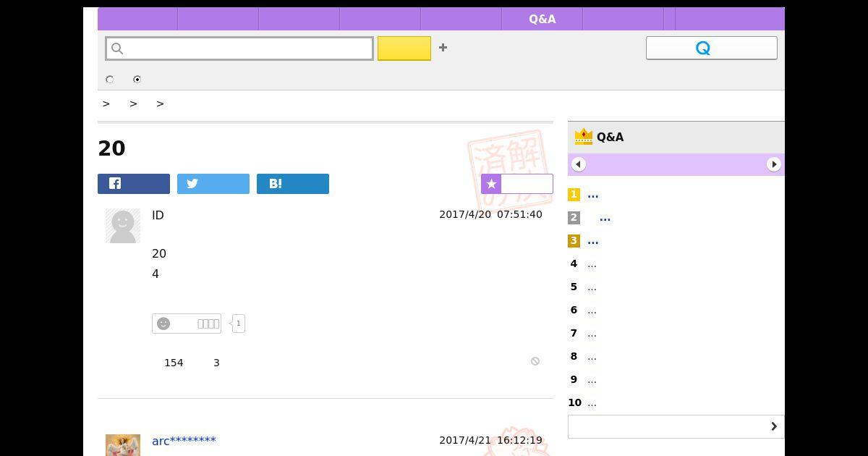Viewport: 868px width, 456px height.
Task: Click the search input field
Action: tap(239, 48)
